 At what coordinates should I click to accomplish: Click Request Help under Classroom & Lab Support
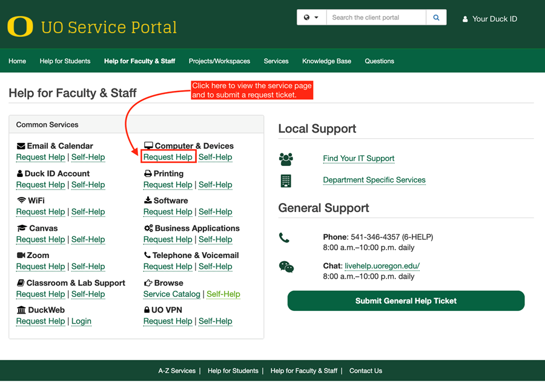pos(41,294)
